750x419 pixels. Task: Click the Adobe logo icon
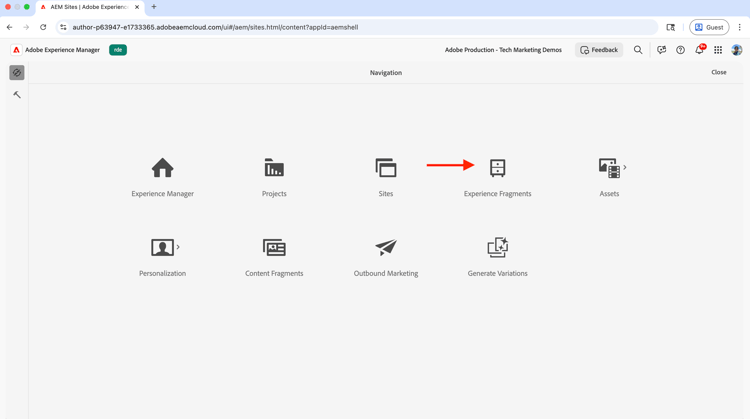[x=16, y=50]
